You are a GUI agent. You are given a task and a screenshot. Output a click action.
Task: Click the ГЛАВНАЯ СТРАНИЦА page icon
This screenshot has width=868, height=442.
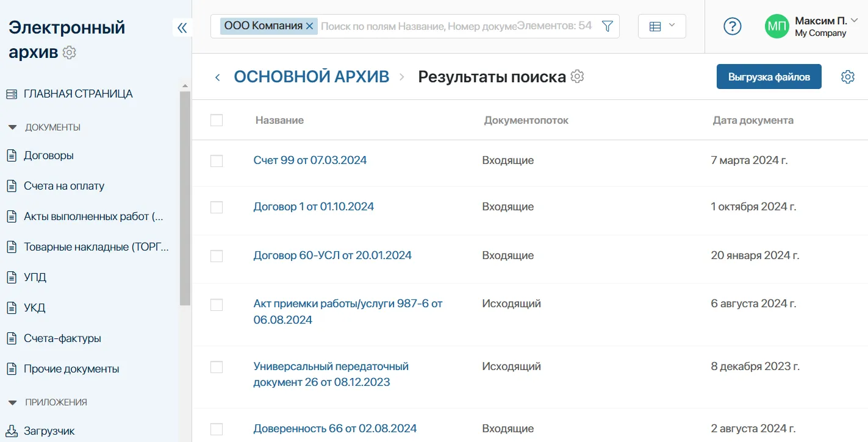(10, 93)
